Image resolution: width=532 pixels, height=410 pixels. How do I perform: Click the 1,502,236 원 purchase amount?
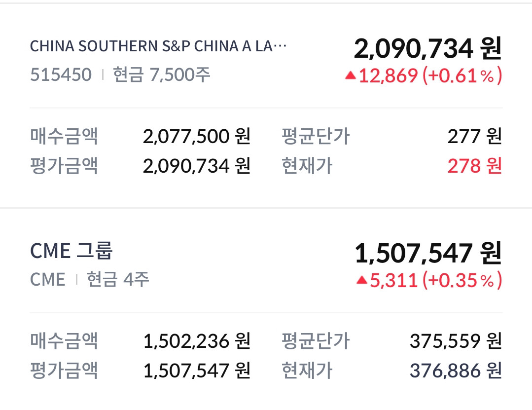pyautogui.click(x=197, y=341)
